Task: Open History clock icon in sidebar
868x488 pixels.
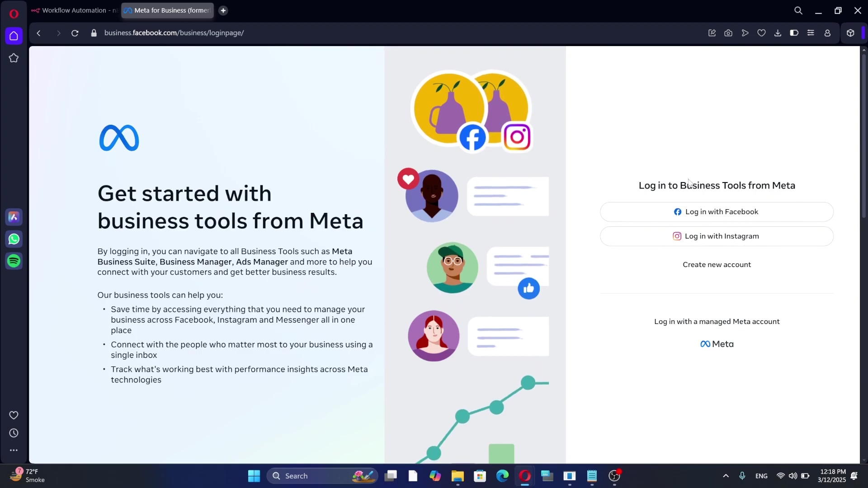Action: tap(14, 433)
